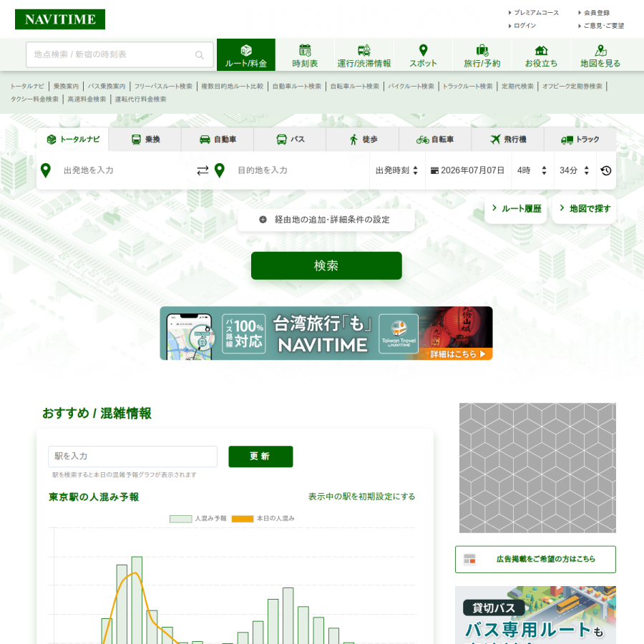Open ルート履歴
The width and height of the screenshot is (644, 644).
tap(516, 209)
